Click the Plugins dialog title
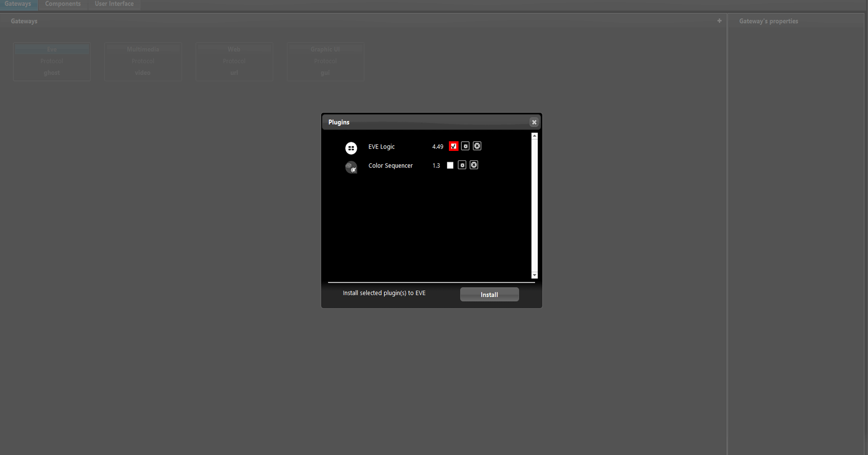The width and height of the screenshot is (868, 455). [339, 122]
